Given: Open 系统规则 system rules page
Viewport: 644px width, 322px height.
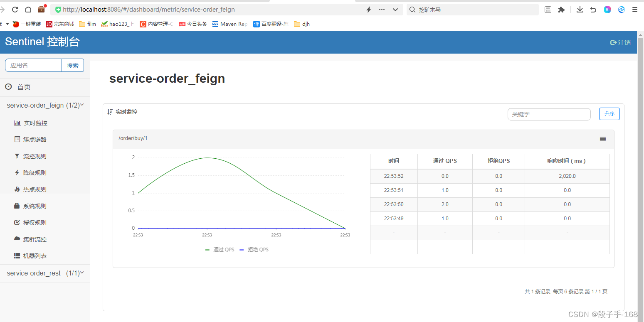Looking at the screenshot, I should pyautogui.click(x=30, y=206).
